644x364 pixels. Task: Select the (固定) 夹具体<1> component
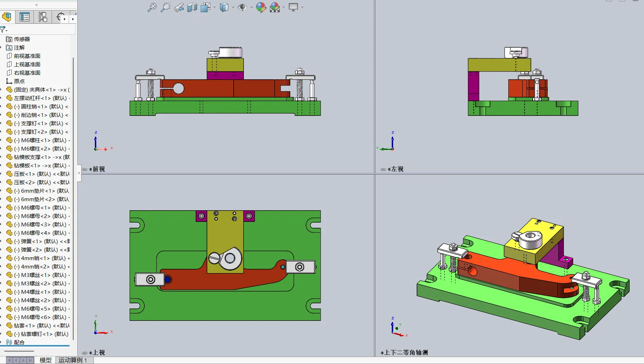click(x=38, y=90)
